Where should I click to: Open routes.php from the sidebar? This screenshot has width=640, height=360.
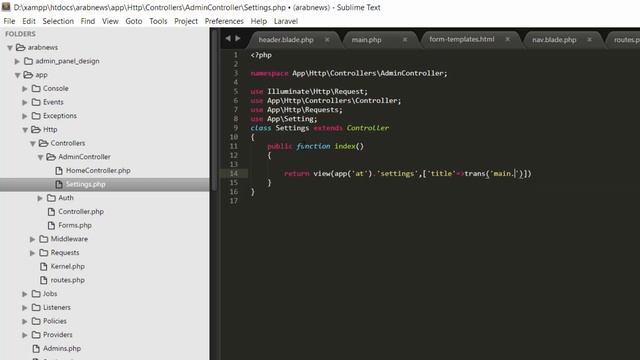coord(67,280)
